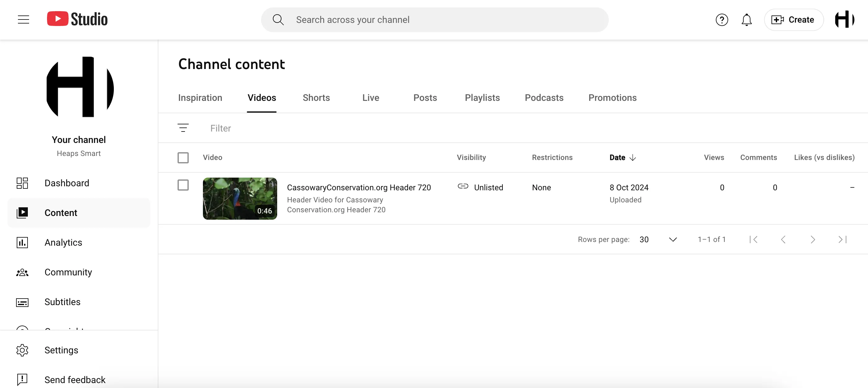Click the CassowaryConservation.org Header 720 title
This screenshot has width=868, height=388.
pyautogui.click(x=359, y=188)
